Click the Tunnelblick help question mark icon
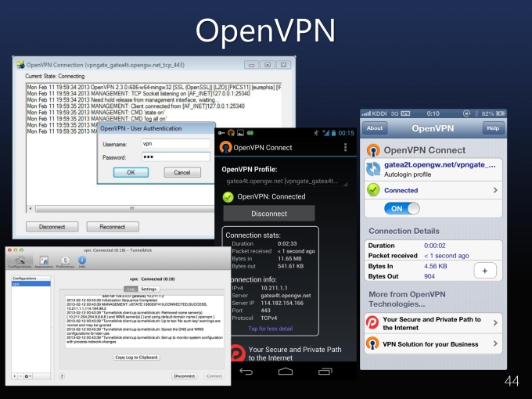Viewport: 532px width, 399px height. tap(62, 376)
